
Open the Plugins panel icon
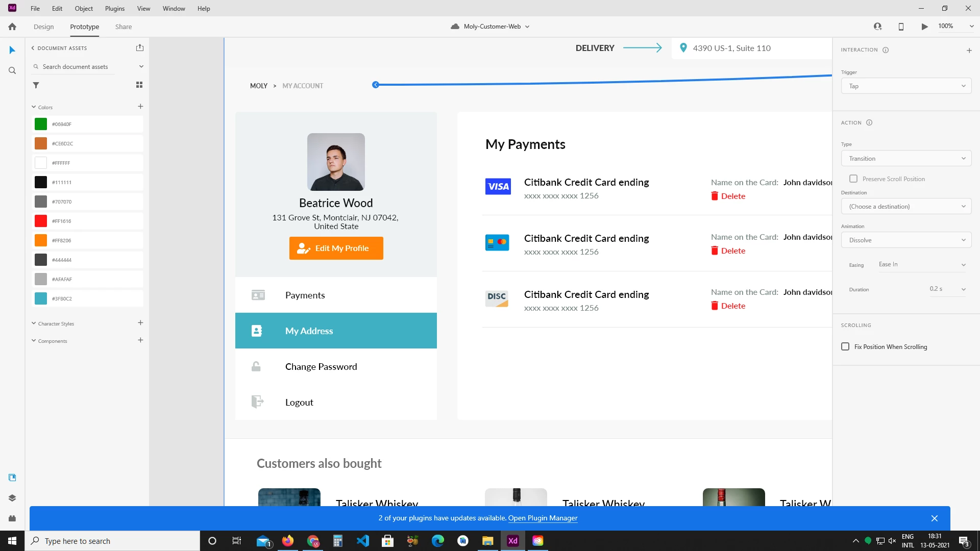12,518
